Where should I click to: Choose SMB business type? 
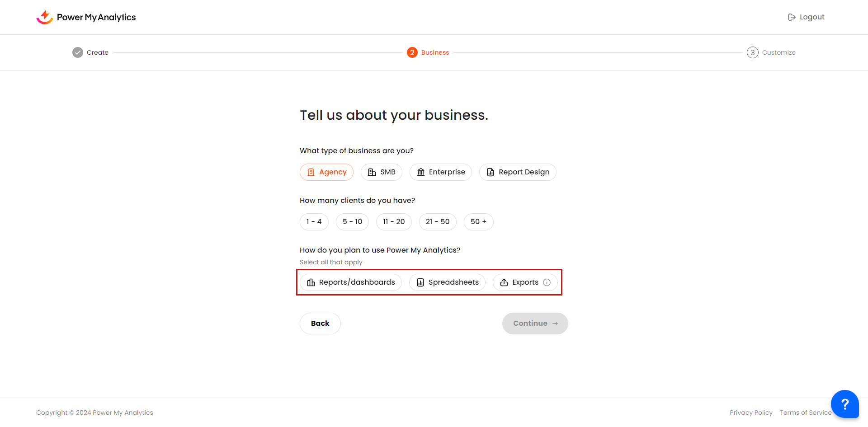pos(381,172)
